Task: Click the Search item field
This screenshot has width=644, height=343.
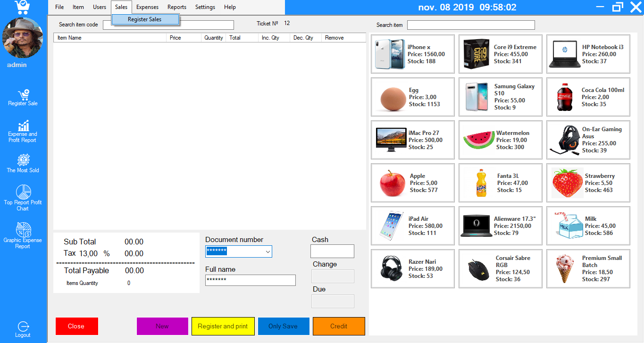Action: click(x=471, y=25)
